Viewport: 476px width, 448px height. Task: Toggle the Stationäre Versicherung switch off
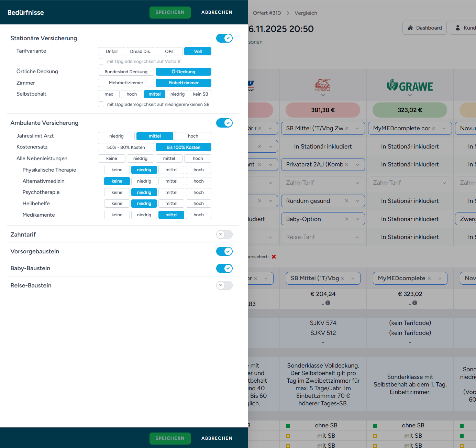(224, 38)
